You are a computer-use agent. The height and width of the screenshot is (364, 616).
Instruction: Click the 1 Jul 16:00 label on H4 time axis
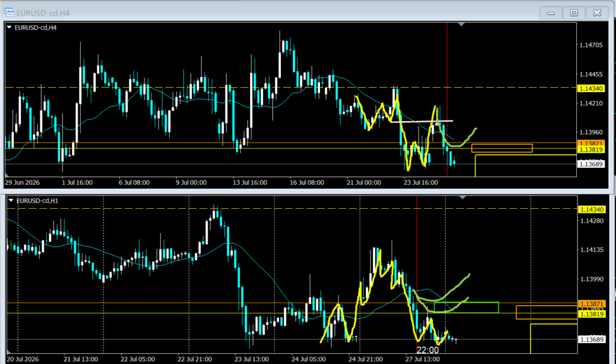pos(77,182)
